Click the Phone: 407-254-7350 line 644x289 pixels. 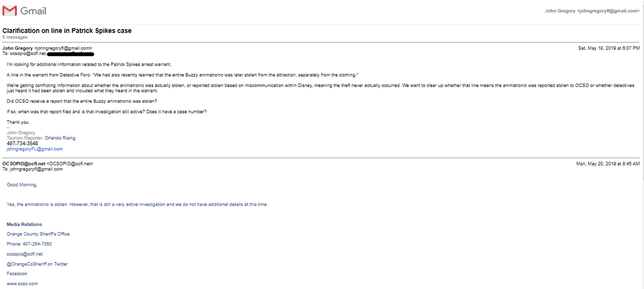point(29,244)
